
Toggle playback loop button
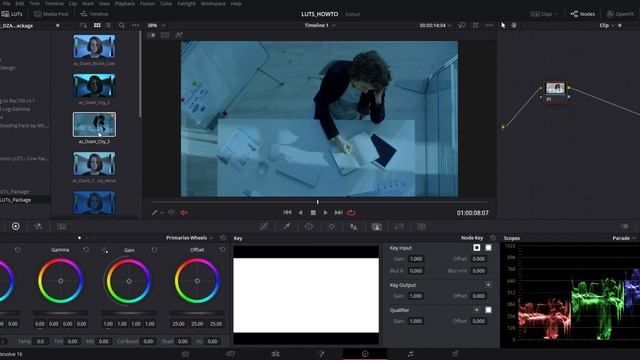(x=351, y=213)
